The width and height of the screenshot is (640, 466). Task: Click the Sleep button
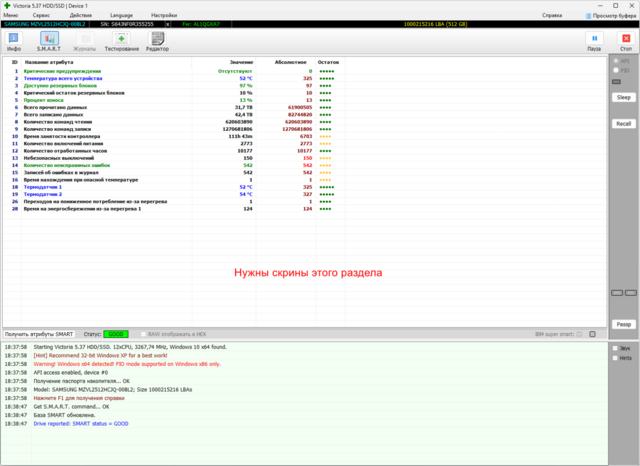pos(623,97)
